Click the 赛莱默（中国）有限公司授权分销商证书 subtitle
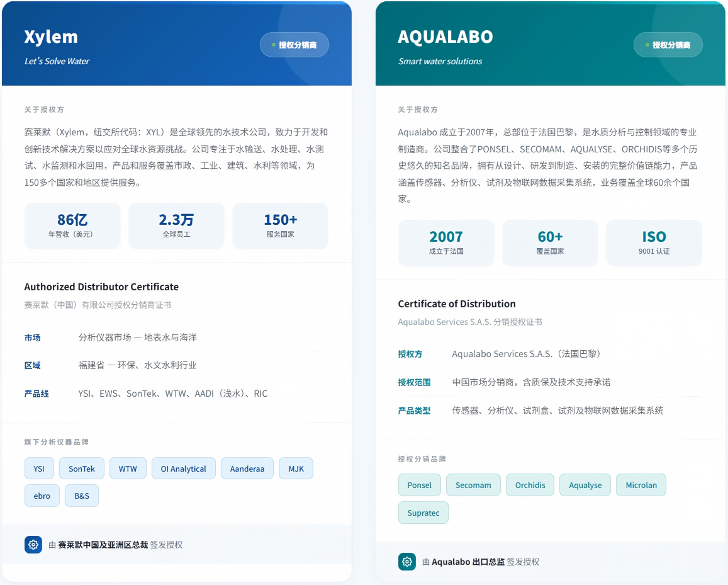The width and height of the screenshot is (728, 585). [x=98, y=305]
